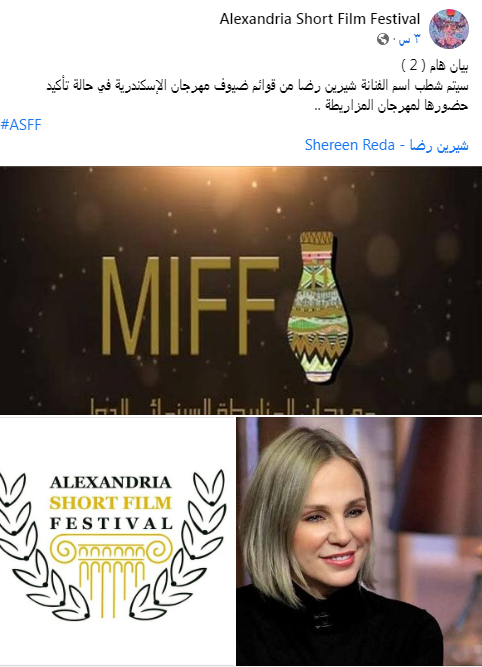Click the gold "SHORT FILM" text in the logo
This screenshot has width=482, height=667.
[111, 503]
